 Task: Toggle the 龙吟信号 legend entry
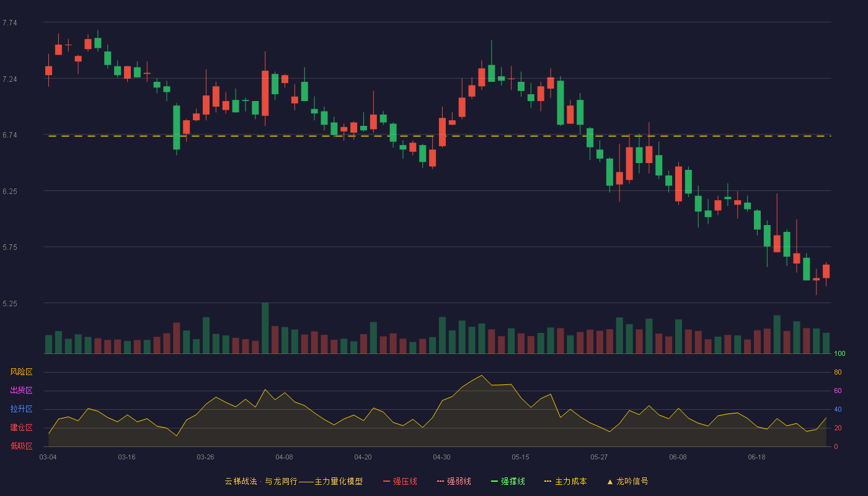pos(627,481)
